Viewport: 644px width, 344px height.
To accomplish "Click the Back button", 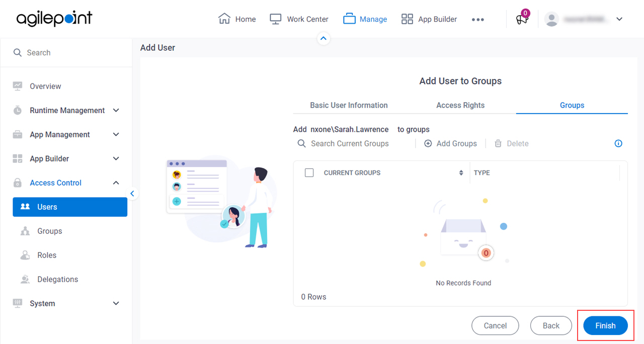I will coord(551,325).
